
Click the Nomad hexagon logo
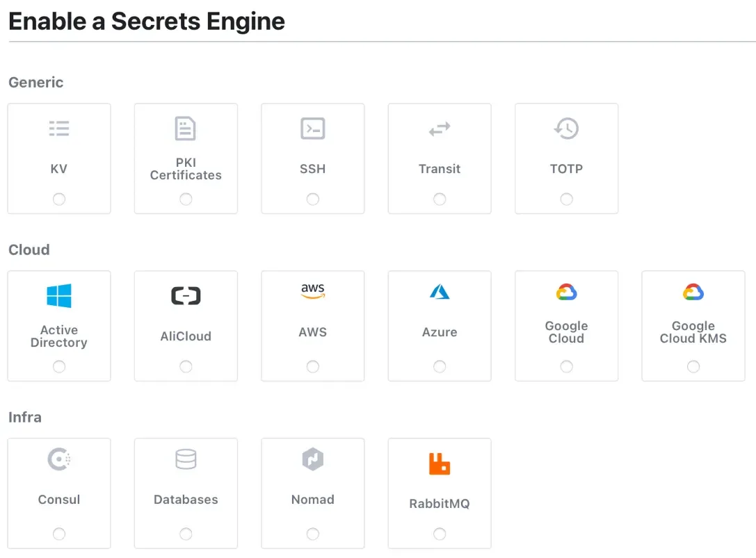tap(312, 459)
